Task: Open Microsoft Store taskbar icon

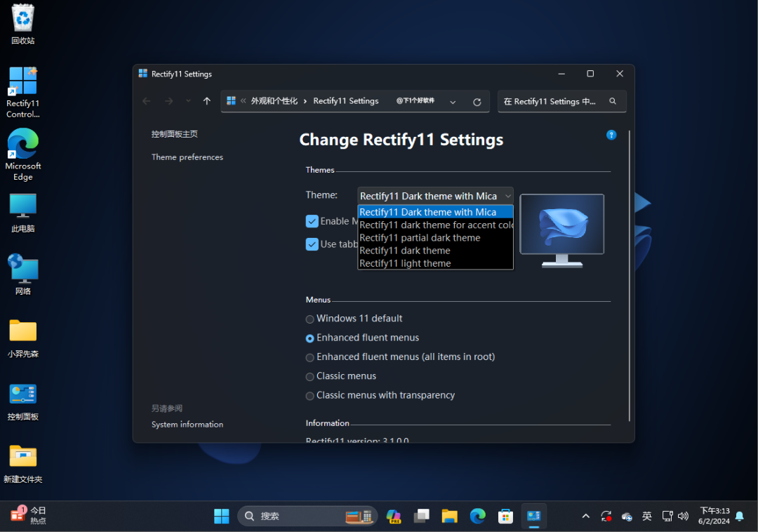Action: coord(505,517)
